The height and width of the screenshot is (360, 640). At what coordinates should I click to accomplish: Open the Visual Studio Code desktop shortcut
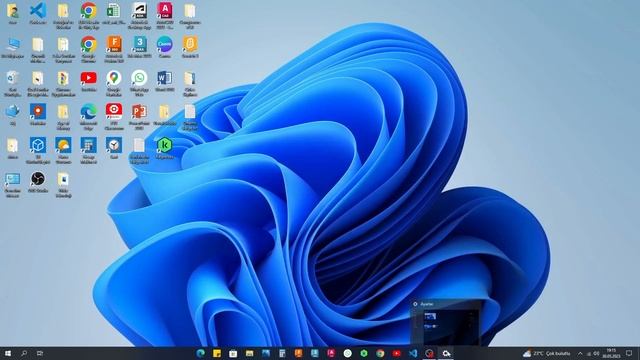coord(38,14)
